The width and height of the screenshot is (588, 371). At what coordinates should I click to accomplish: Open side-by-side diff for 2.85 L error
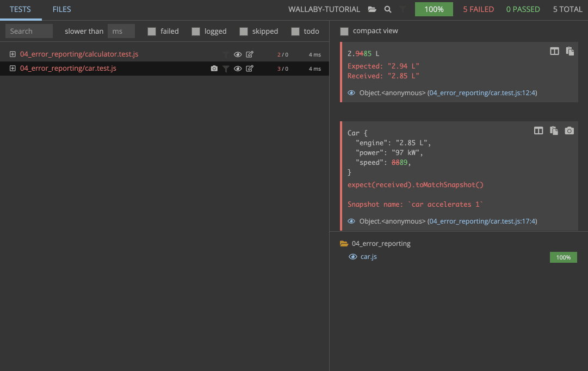[x=554, y=51]
